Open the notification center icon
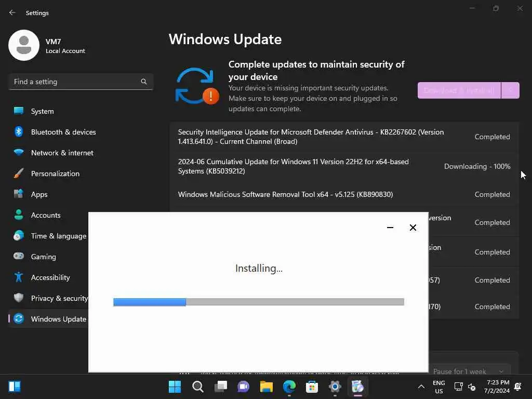532x399 pixels. coord(518,387)
